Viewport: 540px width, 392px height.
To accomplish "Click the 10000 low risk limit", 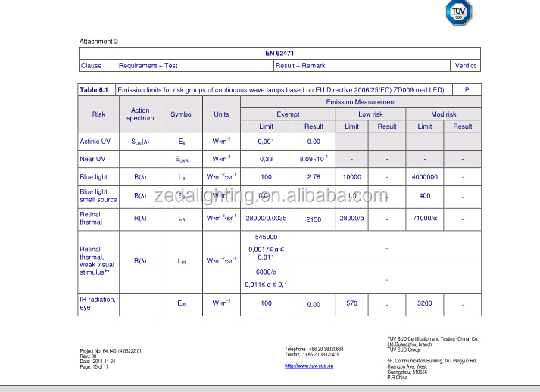I will coord(352,177).
